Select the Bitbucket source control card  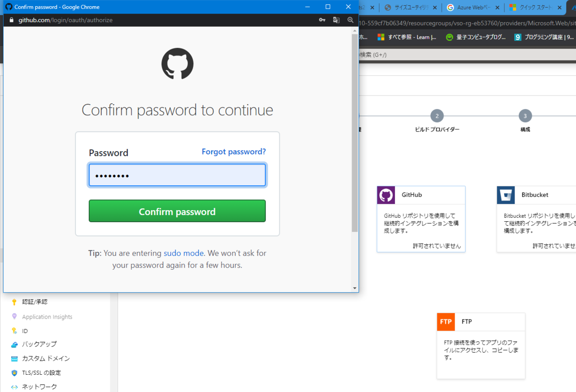(x=536, y=219)
